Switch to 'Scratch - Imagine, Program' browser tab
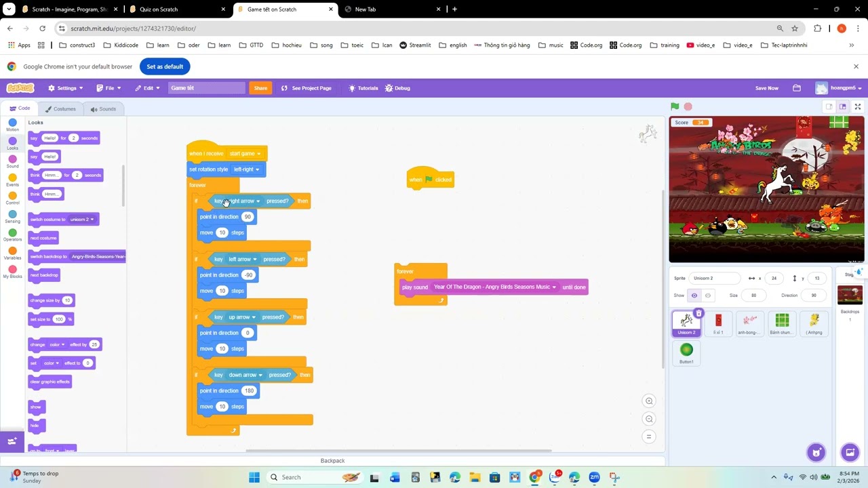The width and height of the screenshot is (868, 488). click(71, 9)
